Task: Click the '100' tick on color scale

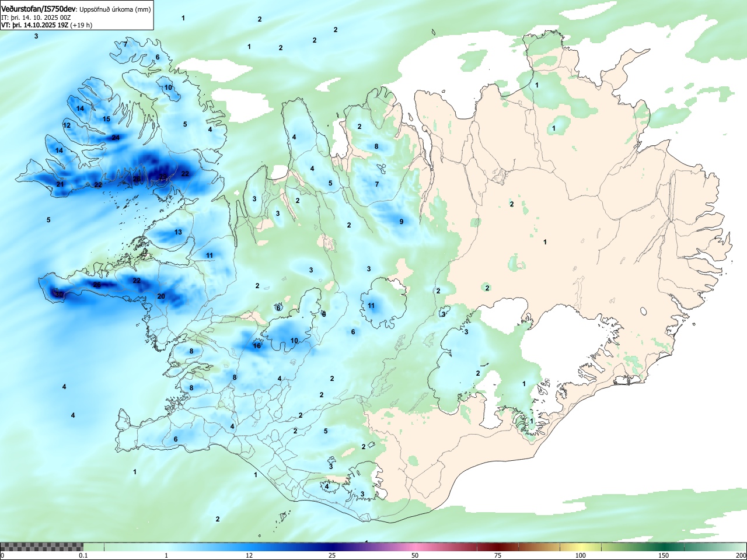Action: [x=581, y=555]
